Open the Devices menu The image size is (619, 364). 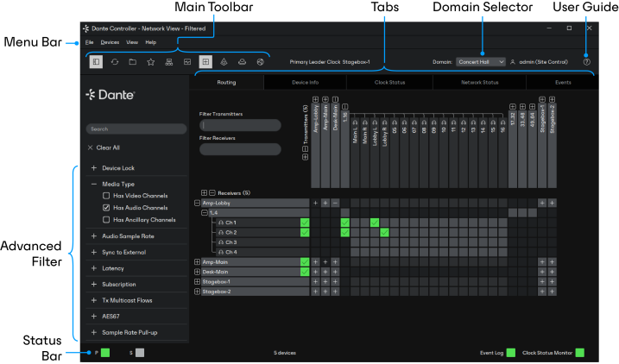[x=110, y=42]
